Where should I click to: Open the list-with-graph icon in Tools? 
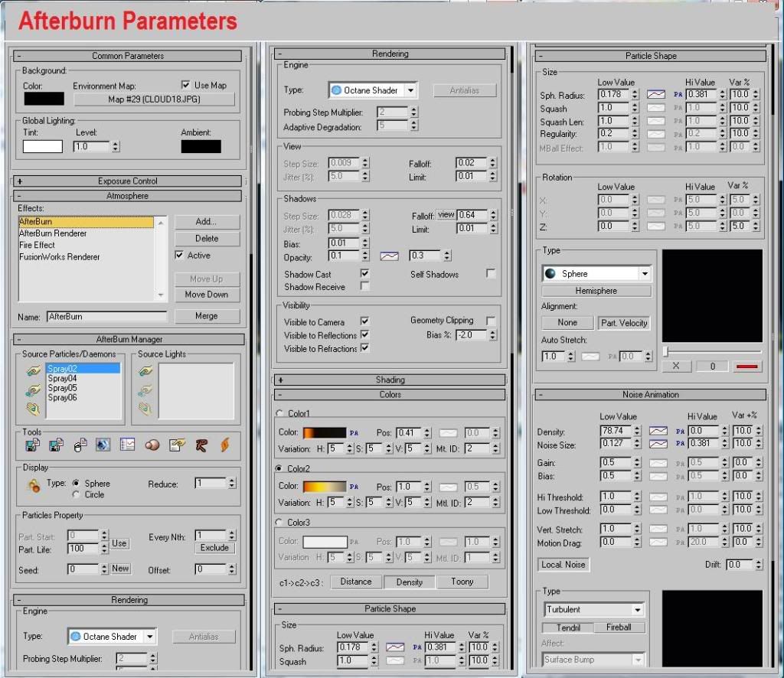pyautogui.click(x=128, y=445)
